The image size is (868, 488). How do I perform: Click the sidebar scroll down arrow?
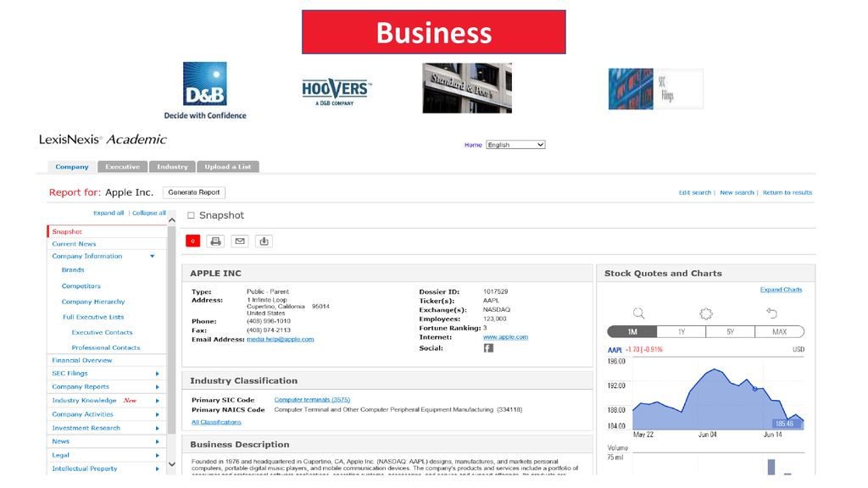click(171, 464)
